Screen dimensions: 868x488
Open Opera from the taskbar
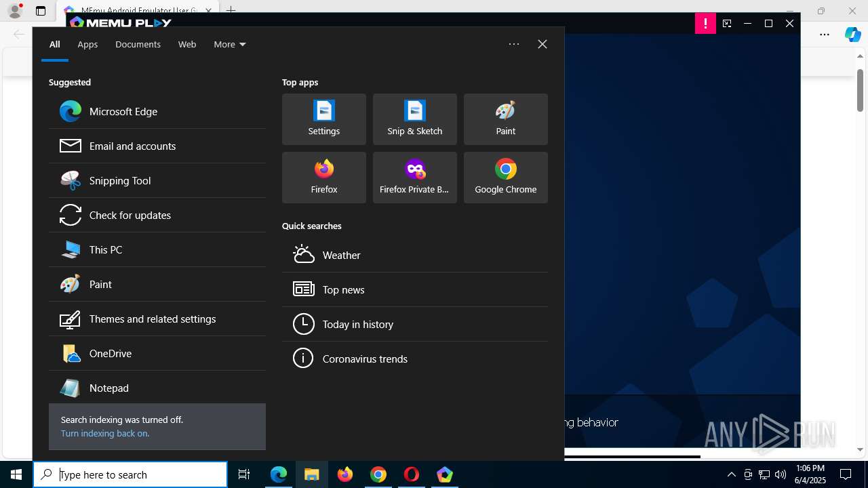pyautogui.click(x=412, y=474)
